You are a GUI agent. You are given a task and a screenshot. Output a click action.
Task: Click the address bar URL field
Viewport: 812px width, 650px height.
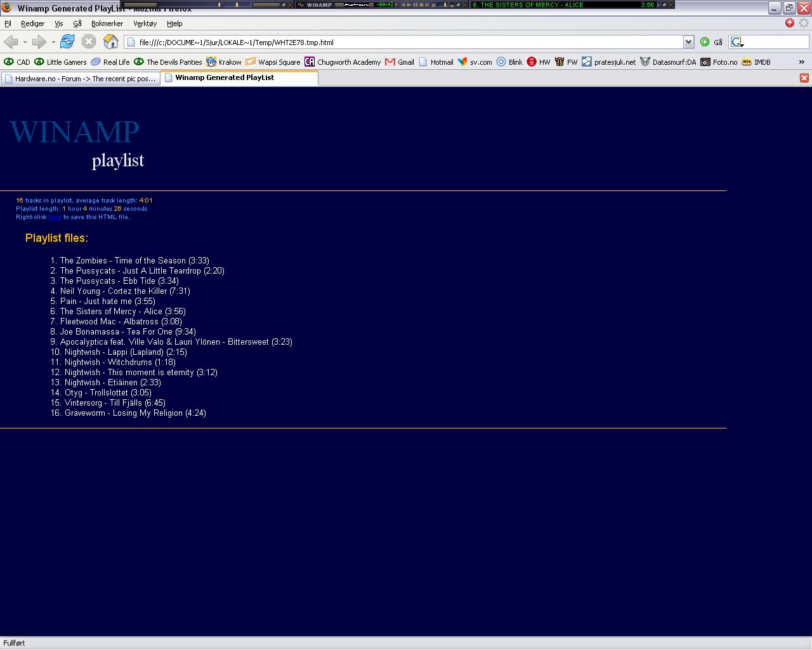coord(409,42)
